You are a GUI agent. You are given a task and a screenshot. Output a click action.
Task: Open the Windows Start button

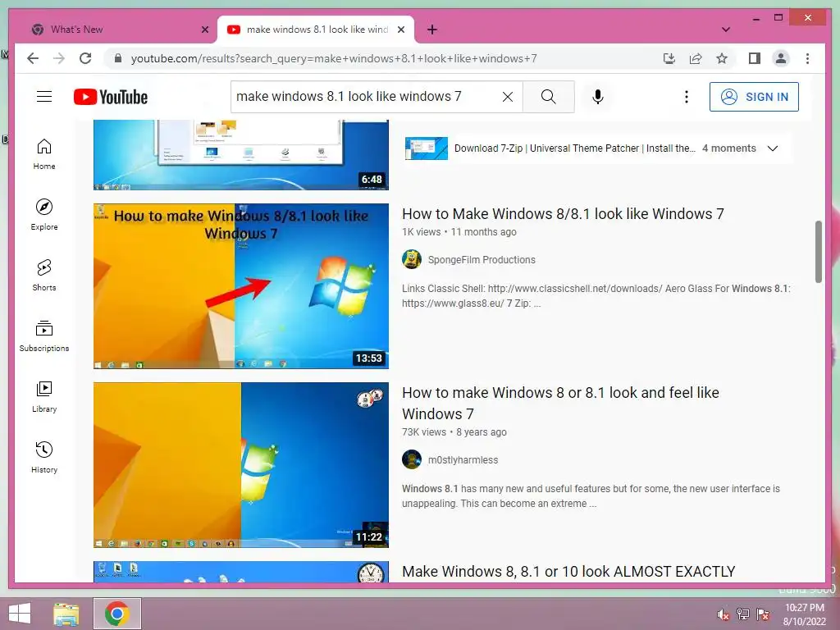click(x=20, y=614)
